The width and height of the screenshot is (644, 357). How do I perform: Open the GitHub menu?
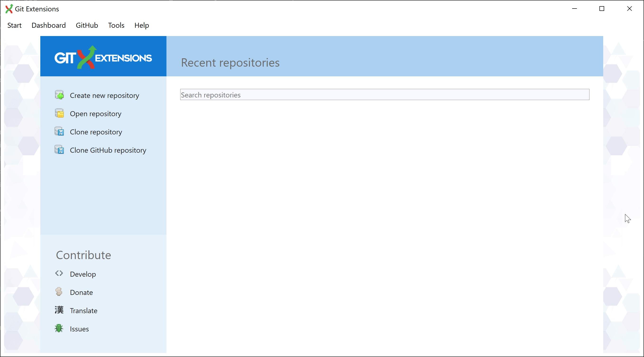coord(87,25)
